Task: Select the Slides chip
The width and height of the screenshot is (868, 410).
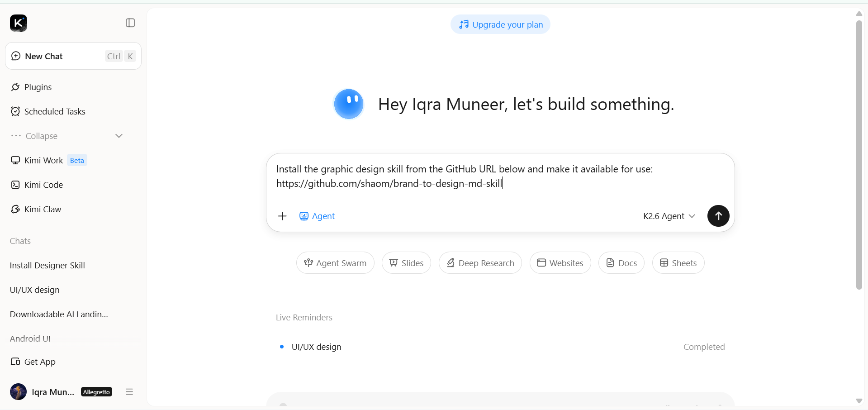Action: click(406, 263)
